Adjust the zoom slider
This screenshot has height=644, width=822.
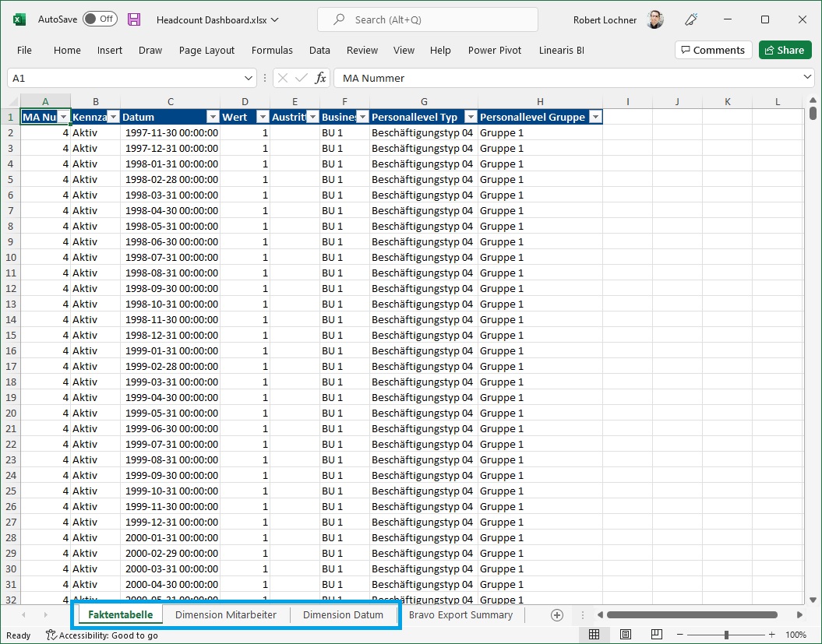click(726, 635)
